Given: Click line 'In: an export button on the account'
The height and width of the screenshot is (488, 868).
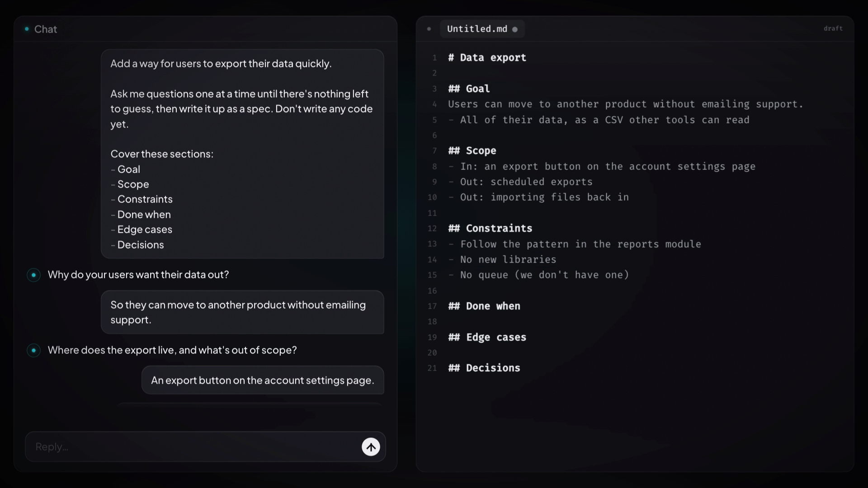Looking at the screenshot, I should [x=602, y=166].
